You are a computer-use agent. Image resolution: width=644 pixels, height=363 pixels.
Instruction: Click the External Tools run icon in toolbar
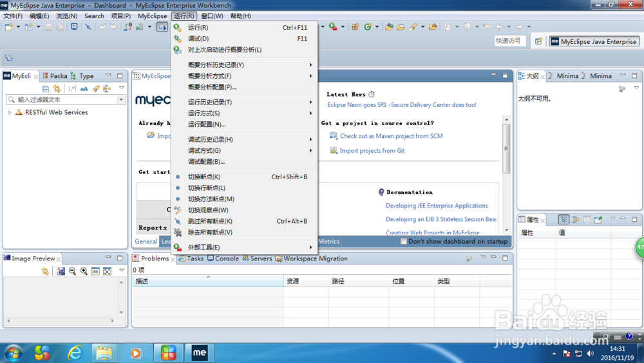point(333,27)
